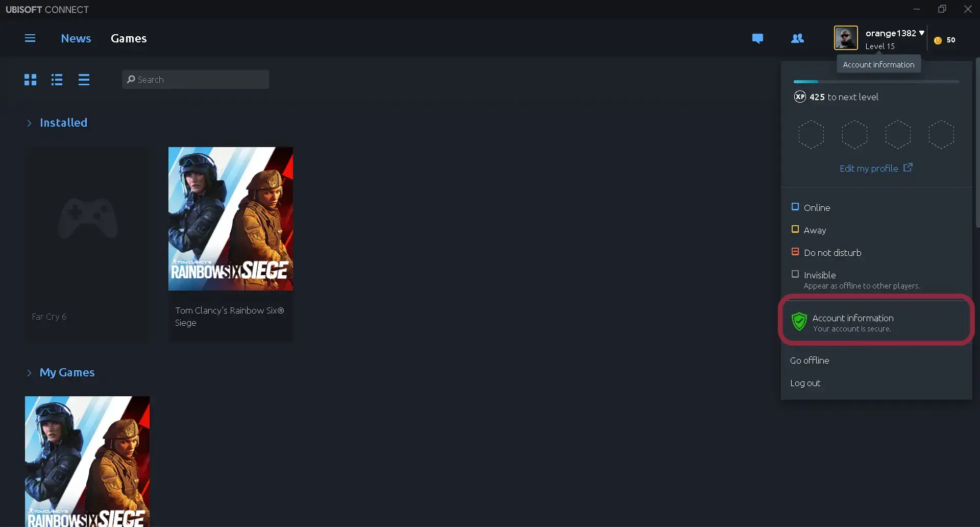Screen dimensions: 980x527
Task: Click the '50' coin balance value
Action: 951,40
